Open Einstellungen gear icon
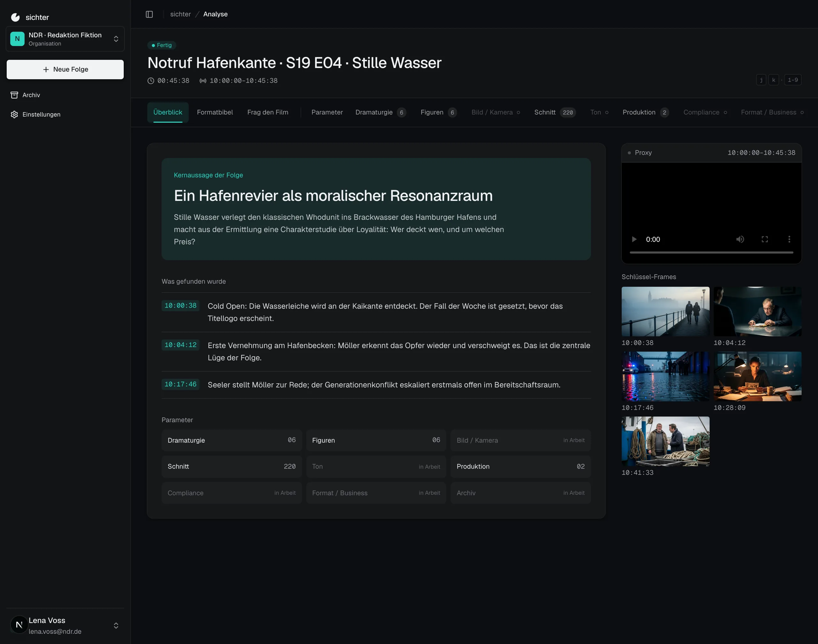Screen dimensions: 818x644 pos(14,114)
